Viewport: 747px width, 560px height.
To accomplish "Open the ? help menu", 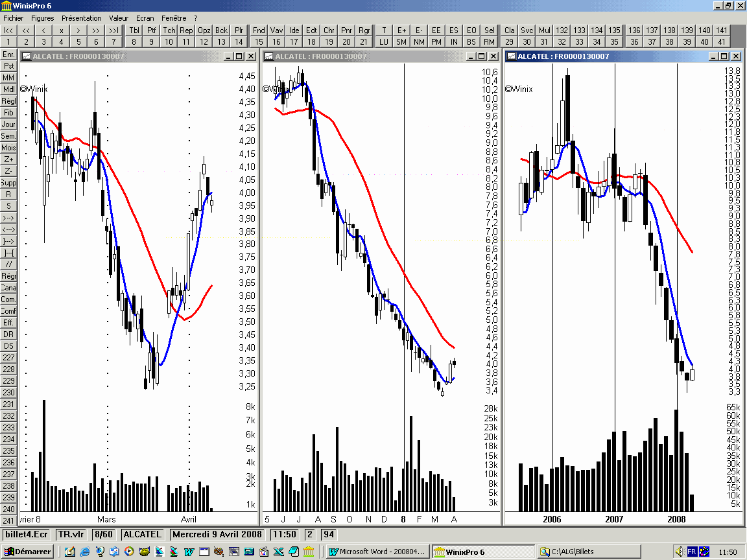I will pyautogui.click(x=195, y=18).
